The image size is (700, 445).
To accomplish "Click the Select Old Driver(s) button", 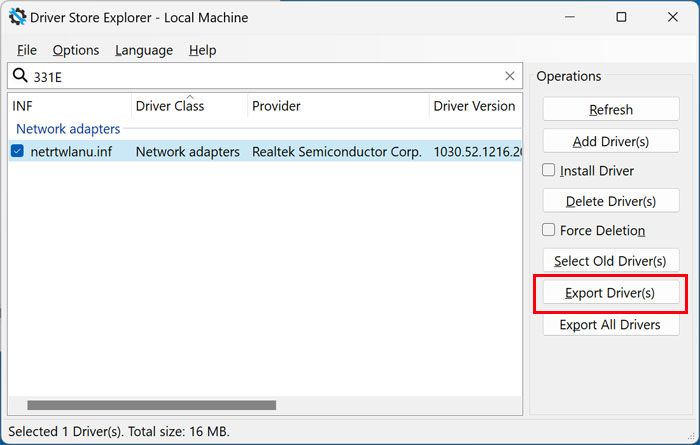I will (x=611, y=261).
